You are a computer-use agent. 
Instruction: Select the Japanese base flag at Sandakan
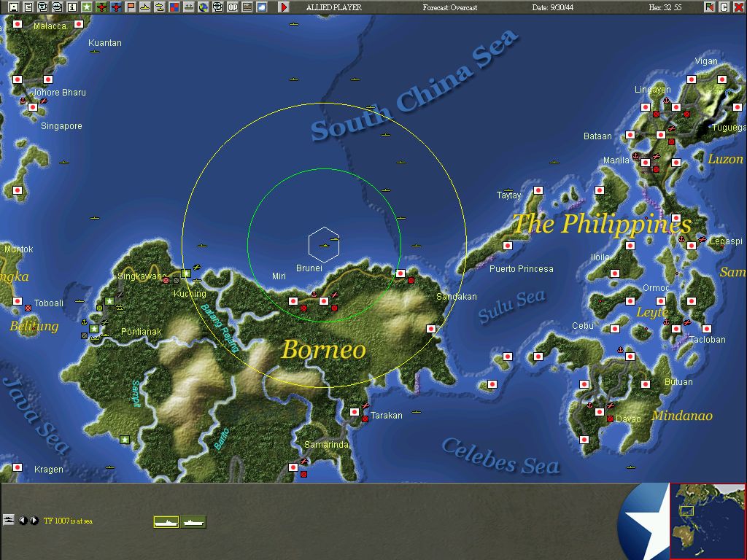(x=430, y=329)
